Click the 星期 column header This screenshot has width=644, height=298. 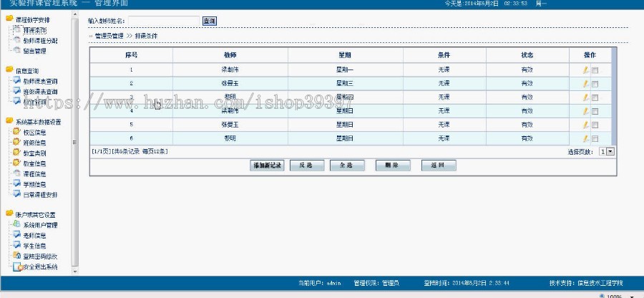coord(345,55)
